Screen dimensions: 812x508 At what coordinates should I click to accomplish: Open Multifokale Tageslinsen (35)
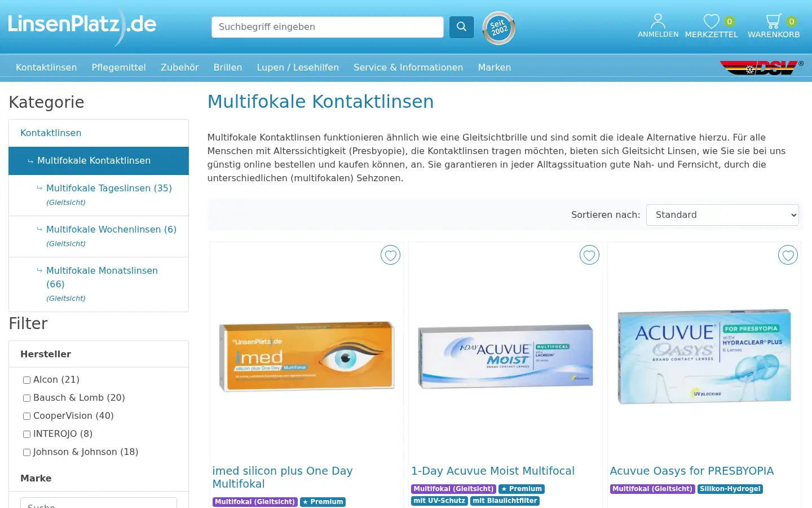(x=109, y=188)
